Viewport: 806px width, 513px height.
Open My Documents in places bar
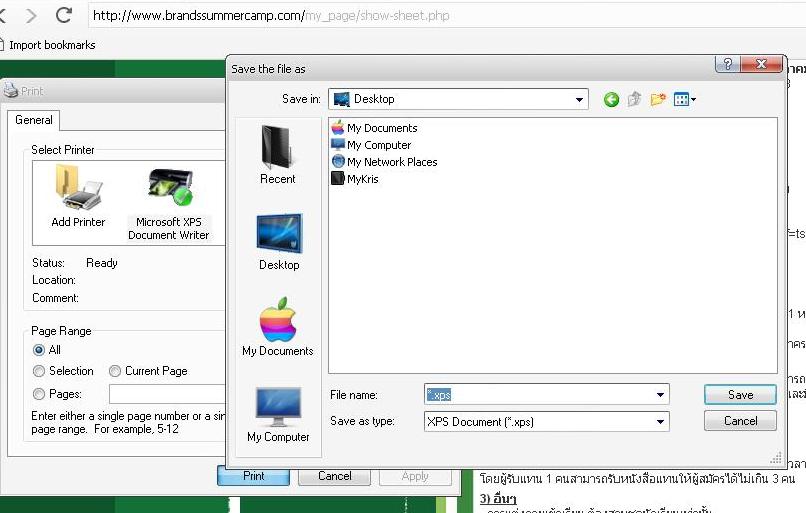[278, 326]
